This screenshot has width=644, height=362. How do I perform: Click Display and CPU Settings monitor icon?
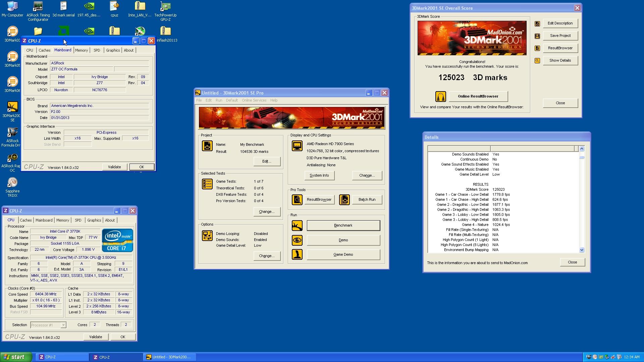pyautogui.click(x=297, y=146)
